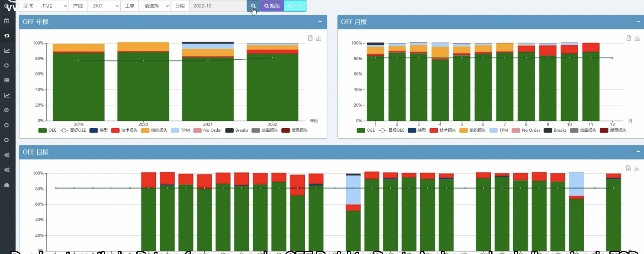The height and width of the screenshot is (254, 644).
Task: Open data view of OEE 月报 chart
Action: pyautogui.click(x=629, y=38)
